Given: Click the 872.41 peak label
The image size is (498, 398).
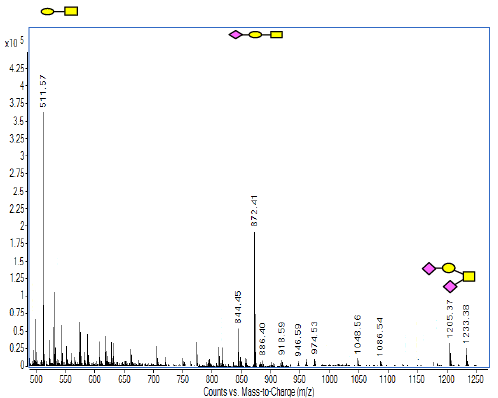Looking at the screenshot, I should (x=254, y=211).
